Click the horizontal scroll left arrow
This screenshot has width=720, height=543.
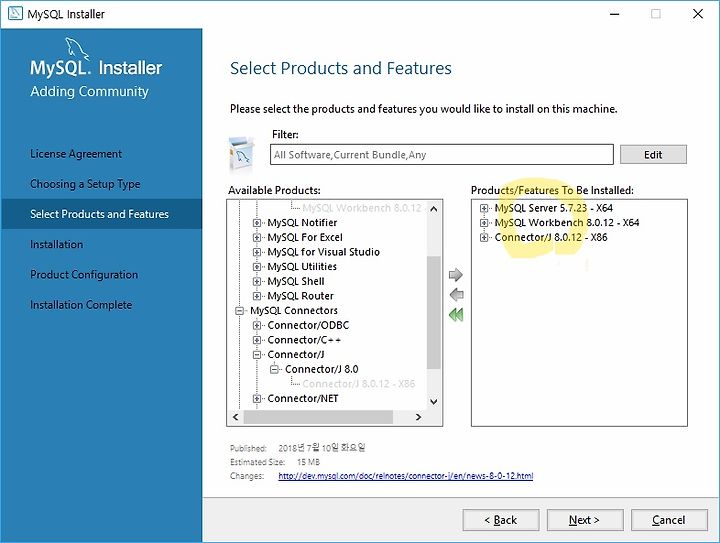coord(236,417)
